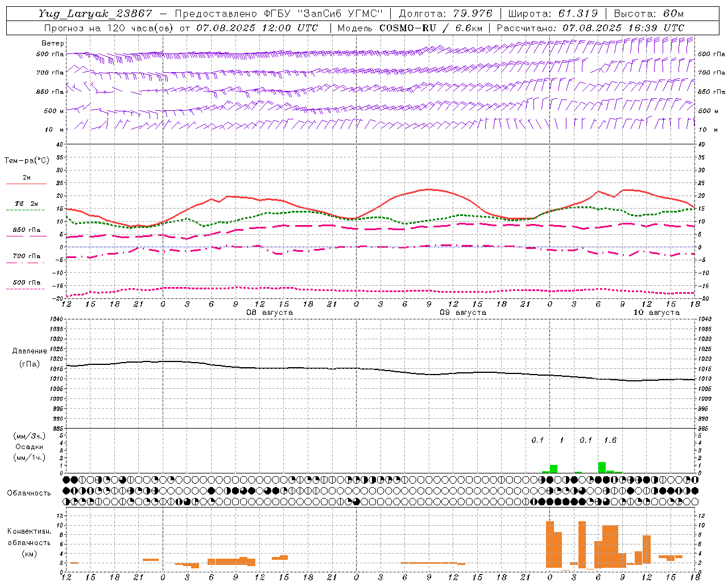This screenshot has width=728, height=582.
Task: Click the Прогноз на 120 часа(ов) text
Action: point(109,28)
